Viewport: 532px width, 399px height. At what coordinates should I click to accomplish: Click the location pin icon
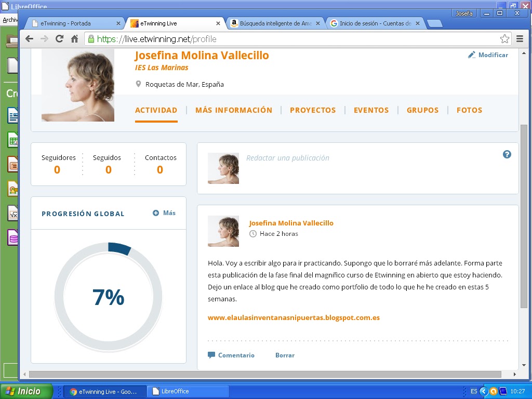click(x=138, y=84)
